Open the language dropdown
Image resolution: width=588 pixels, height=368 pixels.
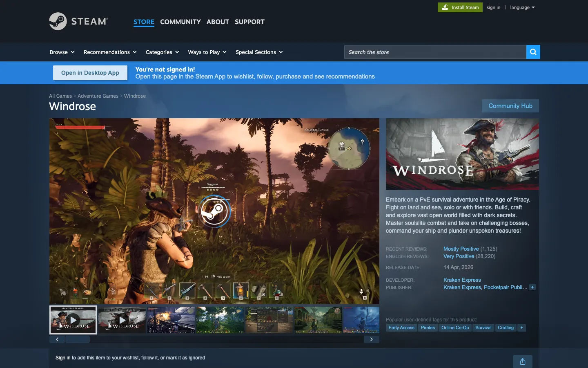[522, 7]
